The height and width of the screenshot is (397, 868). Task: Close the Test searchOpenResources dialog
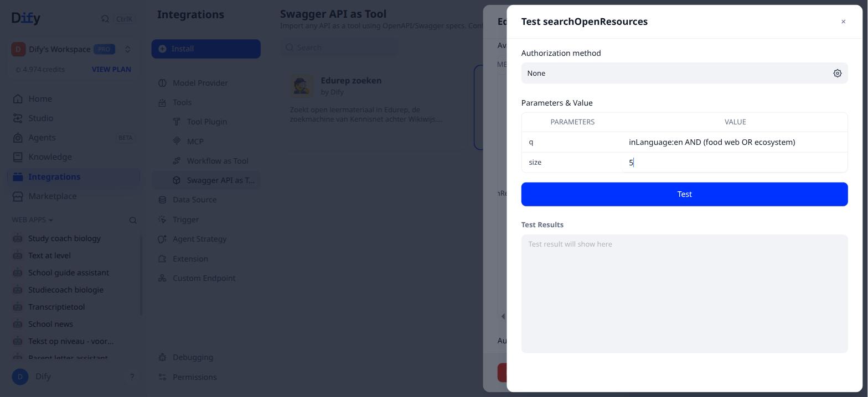[843, 22]
